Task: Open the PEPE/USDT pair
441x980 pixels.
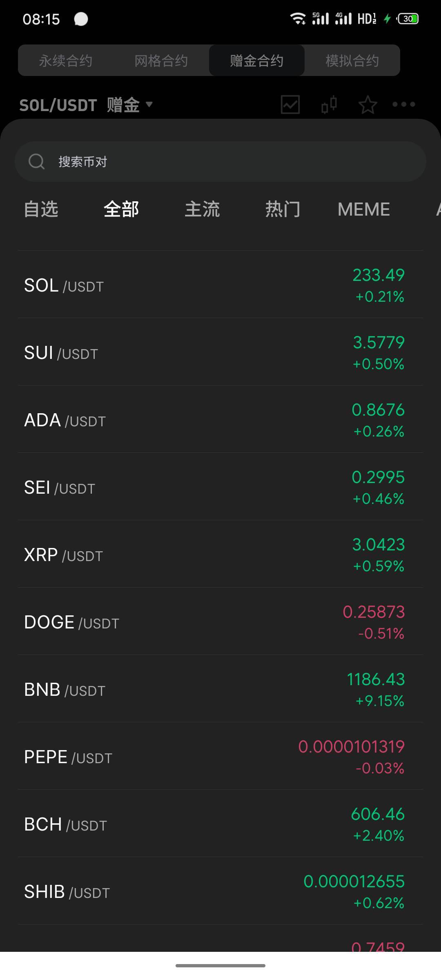Action: (x=220, y=756)
